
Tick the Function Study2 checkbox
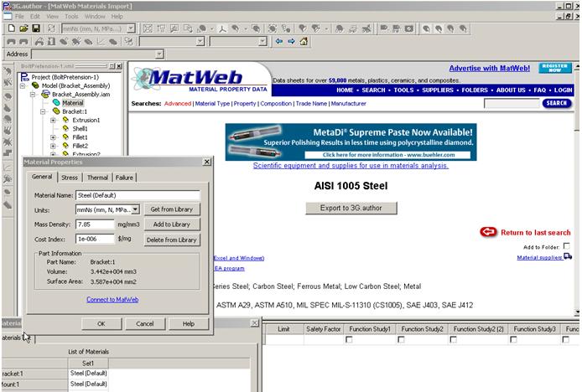pos(401,339)
